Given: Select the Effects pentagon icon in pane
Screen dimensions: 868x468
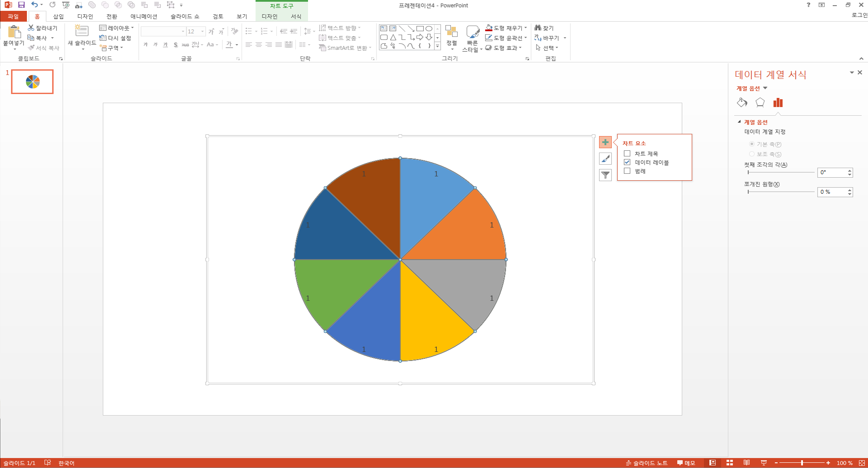Looking at the screenshot, I should tap(760, 103).
